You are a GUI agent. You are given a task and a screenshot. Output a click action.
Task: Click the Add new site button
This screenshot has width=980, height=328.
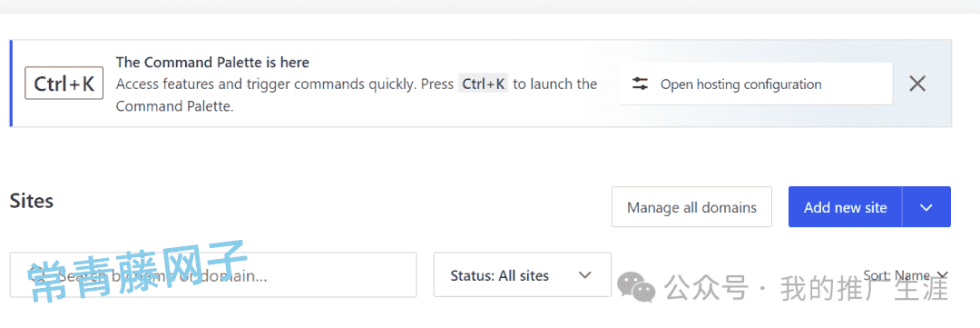click(x=845, y=207)
